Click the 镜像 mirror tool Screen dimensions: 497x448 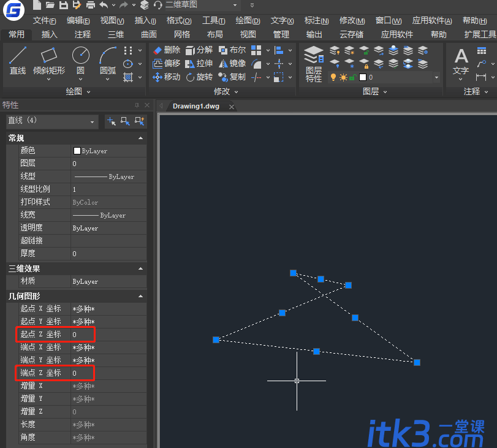click(232, 64)
